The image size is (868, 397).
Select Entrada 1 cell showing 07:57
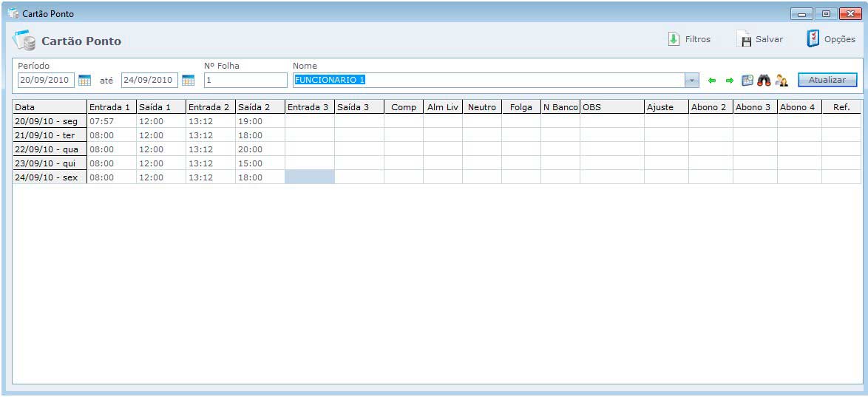coord(111,121)
